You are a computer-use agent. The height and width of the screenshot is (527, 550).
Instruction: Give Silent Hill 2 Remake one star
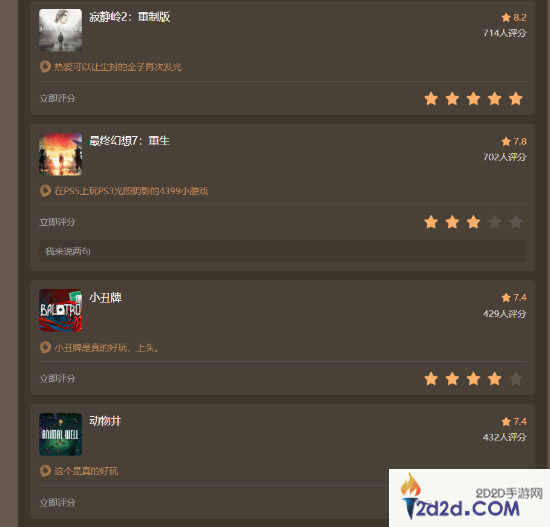[x=431, y=99]
